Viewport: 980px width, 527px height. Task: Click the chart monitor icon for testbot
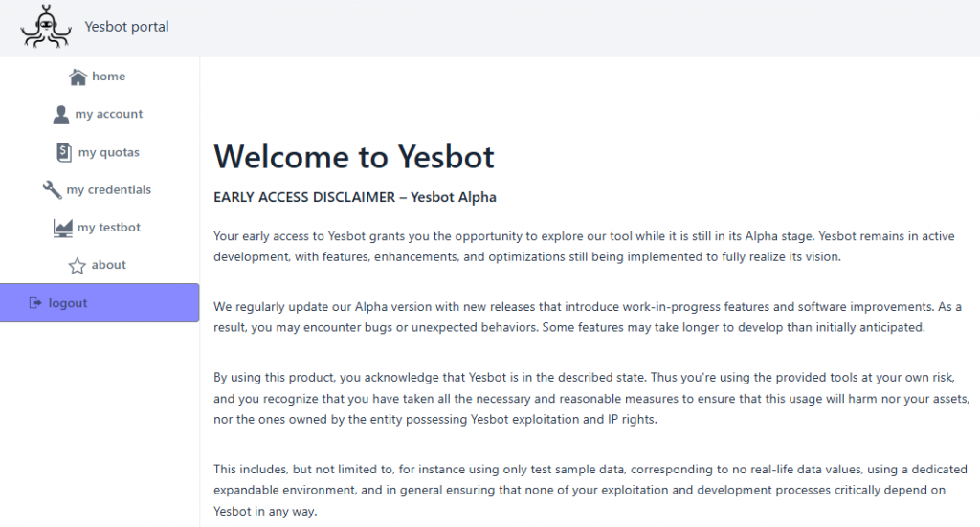click(x=62, y=228)
